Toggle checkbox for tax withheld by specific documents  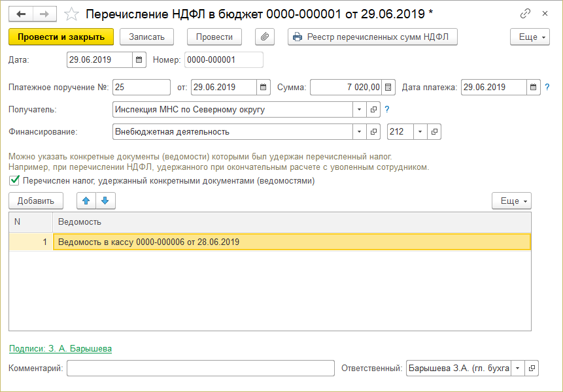coord(14,181)
